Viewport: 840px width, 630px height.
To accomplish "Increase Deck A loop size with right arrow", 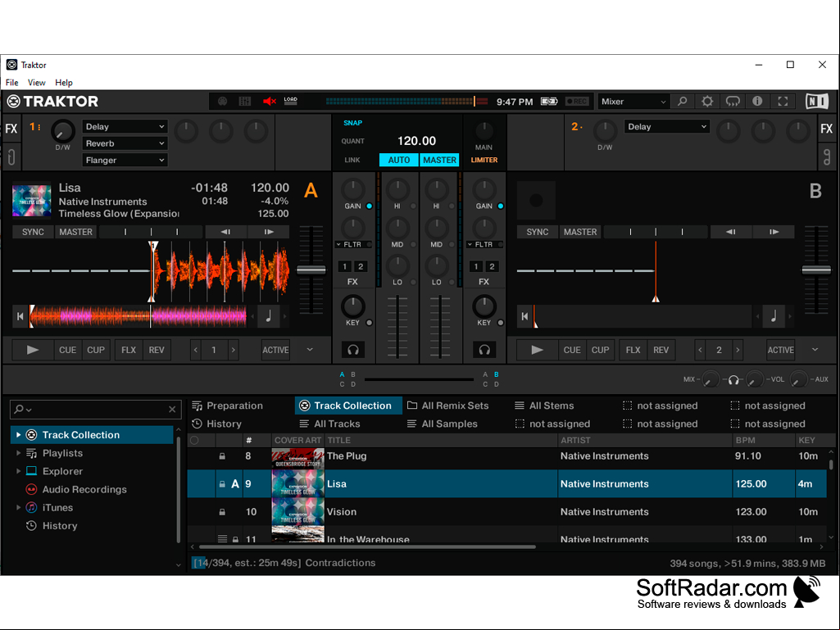I will tap(233, 350).
